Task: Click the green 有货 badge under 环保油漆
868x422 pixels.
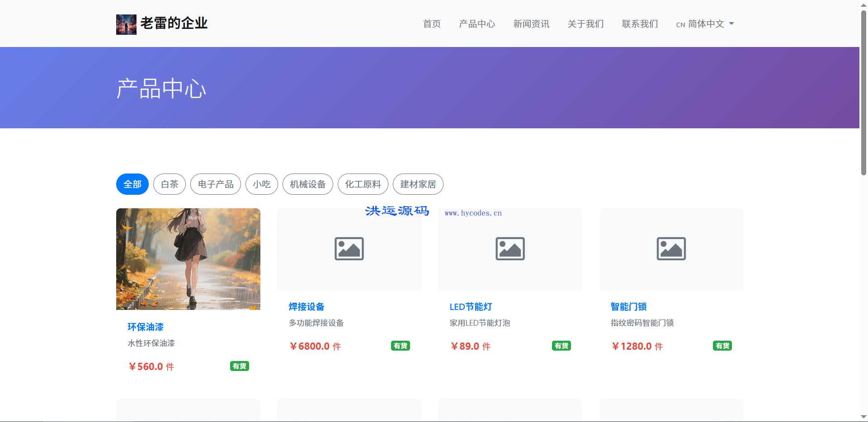Action: tap(239, 366)
